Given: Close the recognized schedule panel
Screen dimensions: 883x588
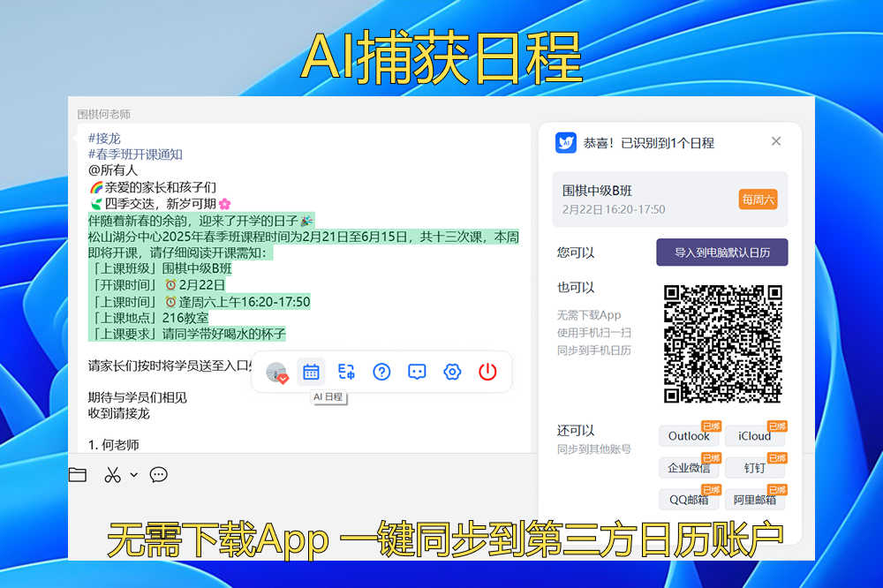Looking at the screenshot, I should coord(776,141).
